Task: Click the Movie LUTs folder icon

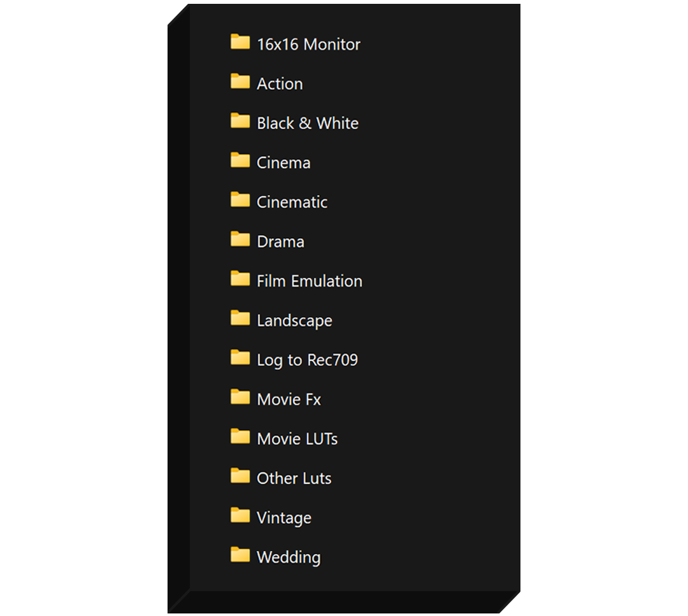Action: pos(240,437)
